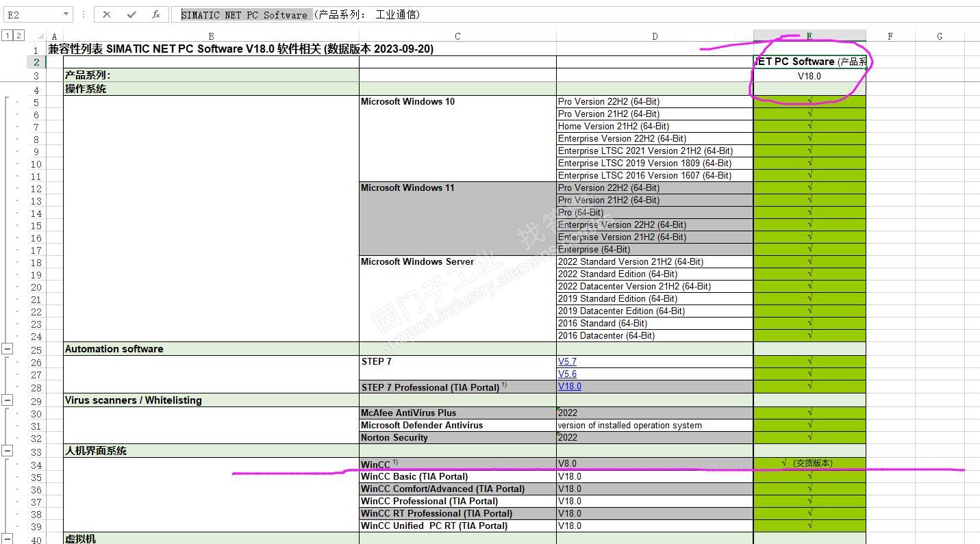The image size is (980, 544).
Task: Open the V5.6 hyperlink
Action: tap(567, 374)
